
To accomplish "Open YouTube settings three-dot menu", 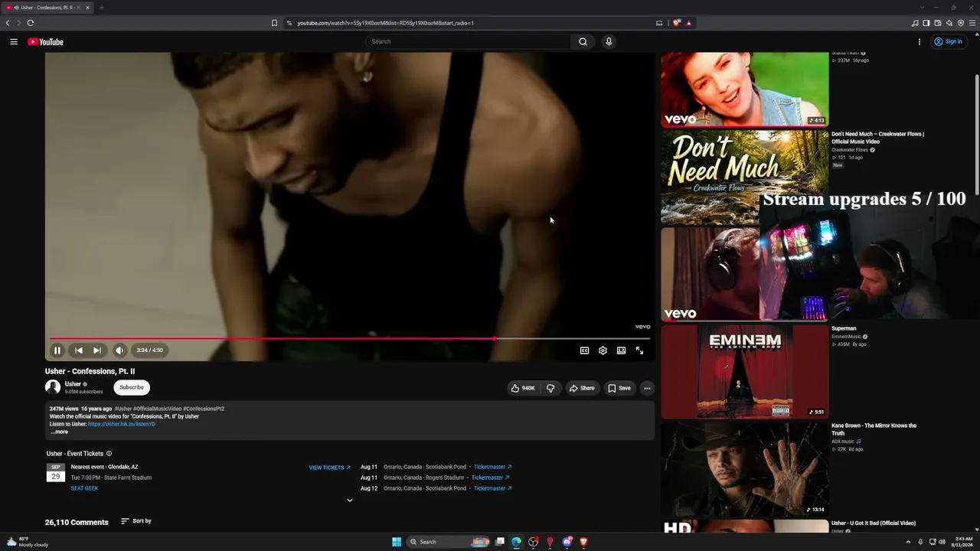I will tap(920, 42).
